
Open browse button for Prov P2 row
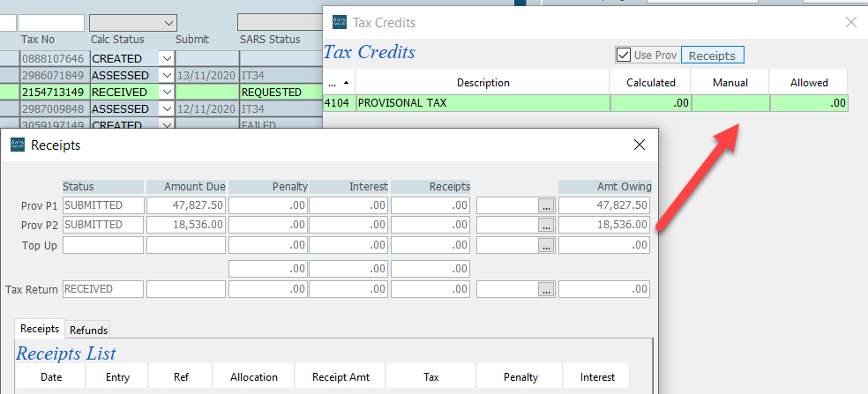(547, 225)
